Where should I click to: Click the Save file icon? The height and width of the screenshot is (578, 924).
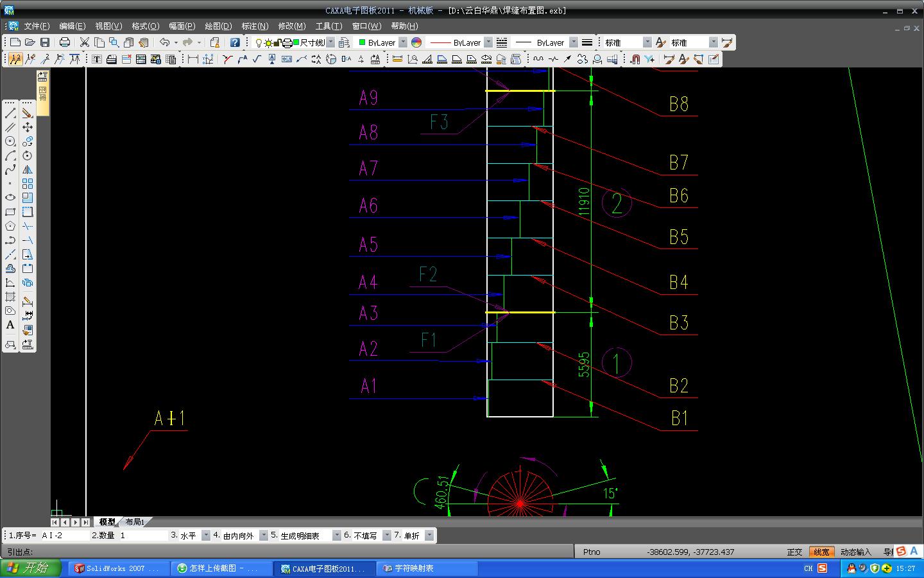click(45, 42)
